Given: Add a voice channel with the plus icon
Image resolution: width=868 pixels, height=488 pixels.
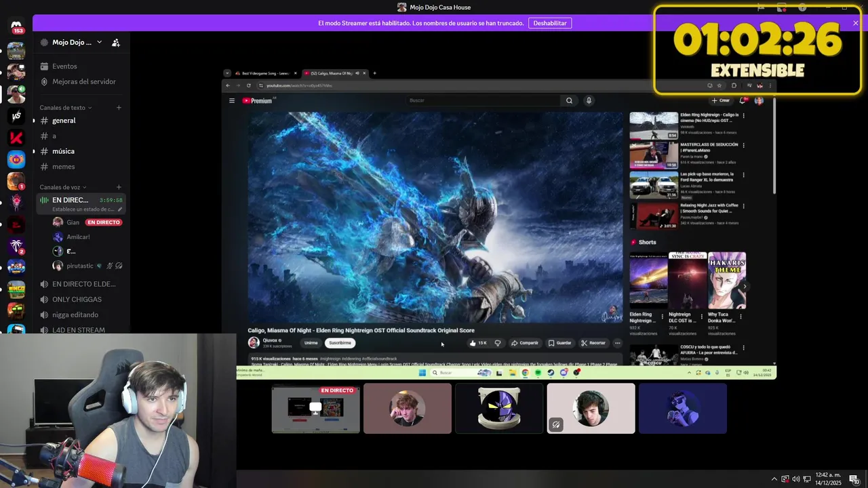Looking at the screenshot, I should pos(119,187).
